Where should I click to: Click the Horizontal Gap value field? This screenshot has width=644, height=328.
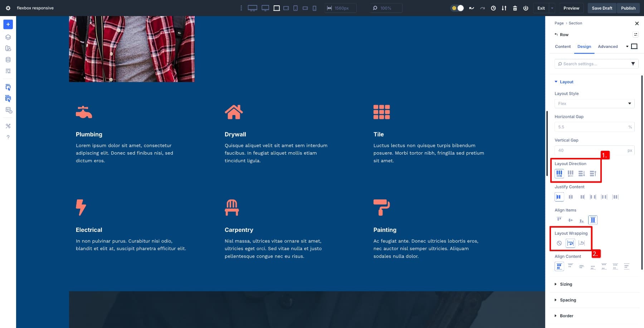[590, 127]
